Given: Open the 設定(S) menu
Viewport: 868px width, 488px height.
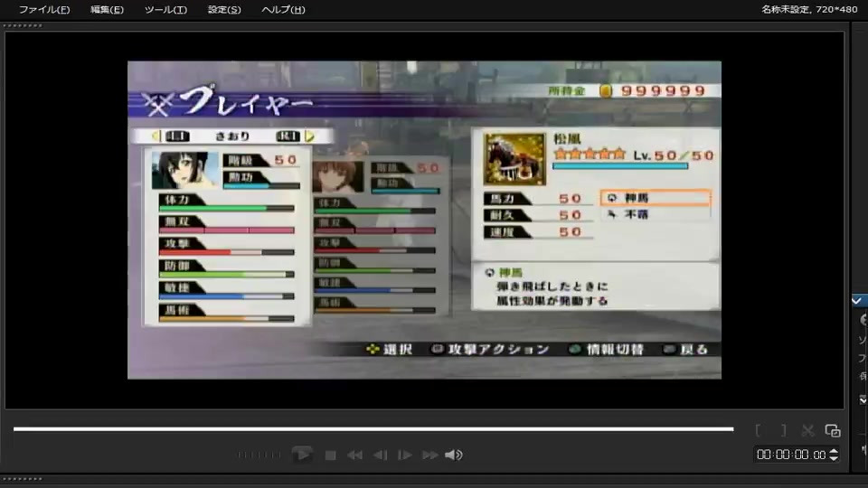Looking at the screenshot, I should coord(224,9).
